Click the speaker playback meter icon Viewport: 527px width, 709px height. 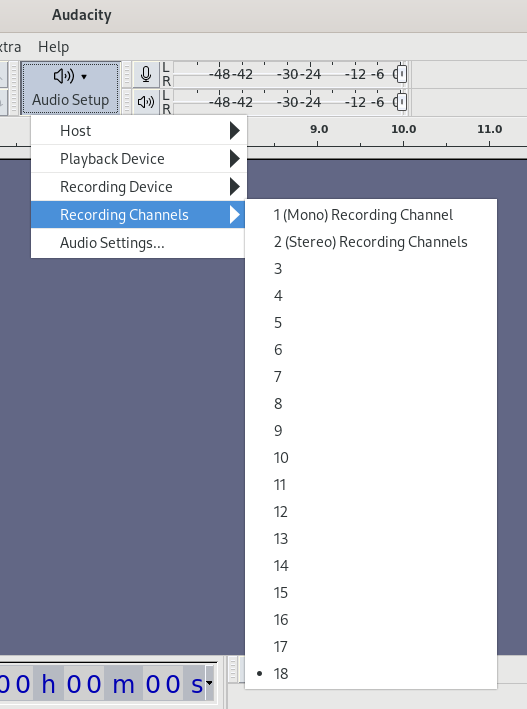tap(146, 102)
